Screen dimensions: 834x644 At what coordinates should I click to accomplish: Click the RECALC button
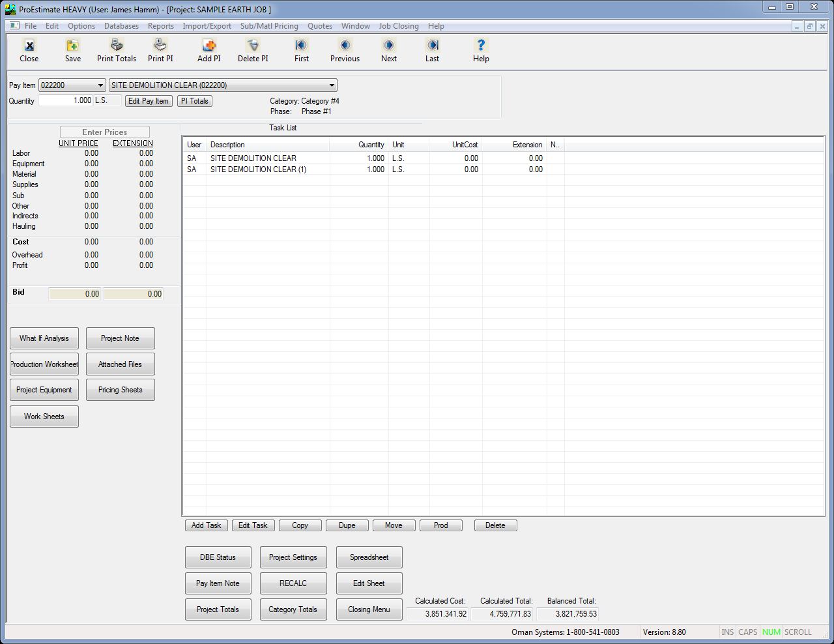coord(293,583)
